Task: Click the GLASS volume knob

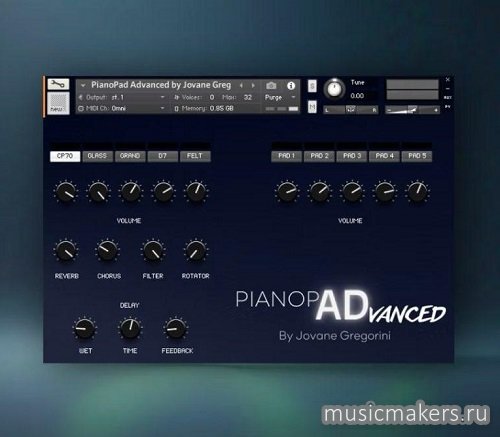Action: [98, 192]
